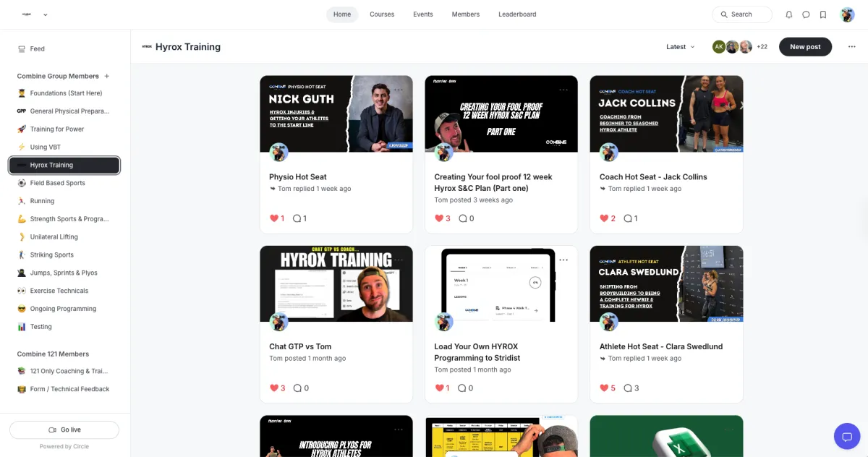The height and width of the screenshot is (457, 868).
Task: Open comments on Chat GTP vs Tom post
Action: click(300, 388)
